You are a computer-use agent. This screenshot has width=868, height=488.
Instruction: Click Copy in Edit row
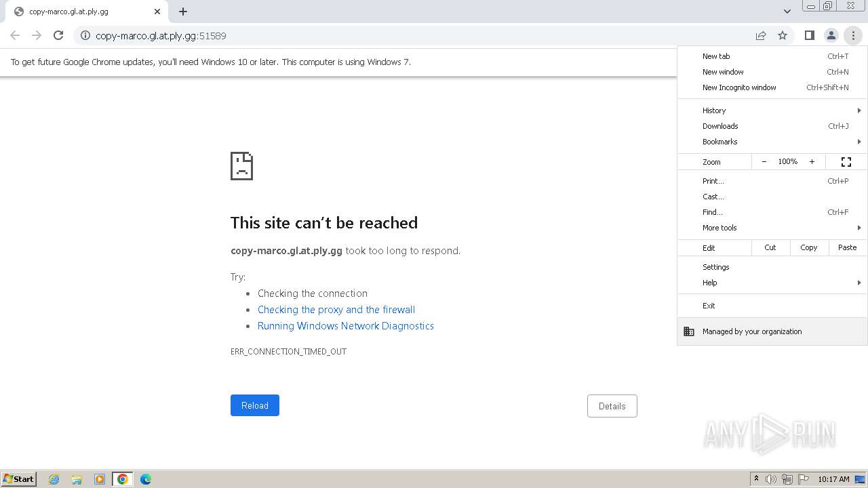pyautogui.click(x=809, y=247)
